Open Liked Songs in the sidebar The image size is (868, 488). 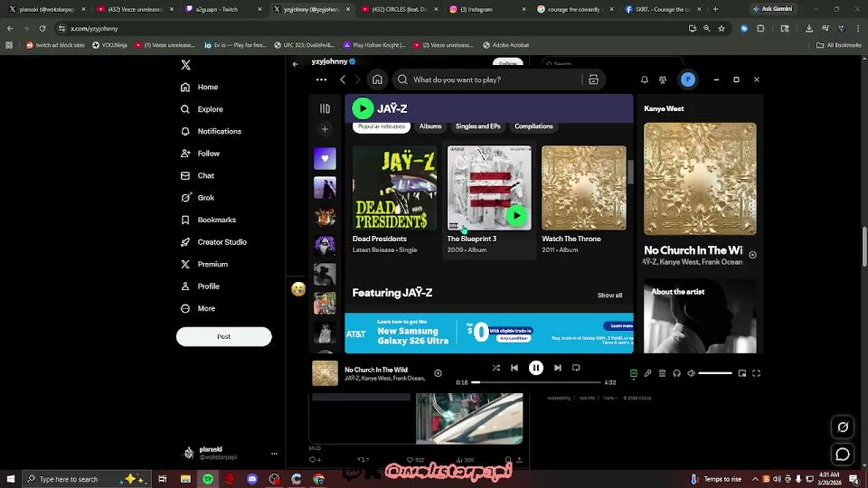[x=325, y=159]
